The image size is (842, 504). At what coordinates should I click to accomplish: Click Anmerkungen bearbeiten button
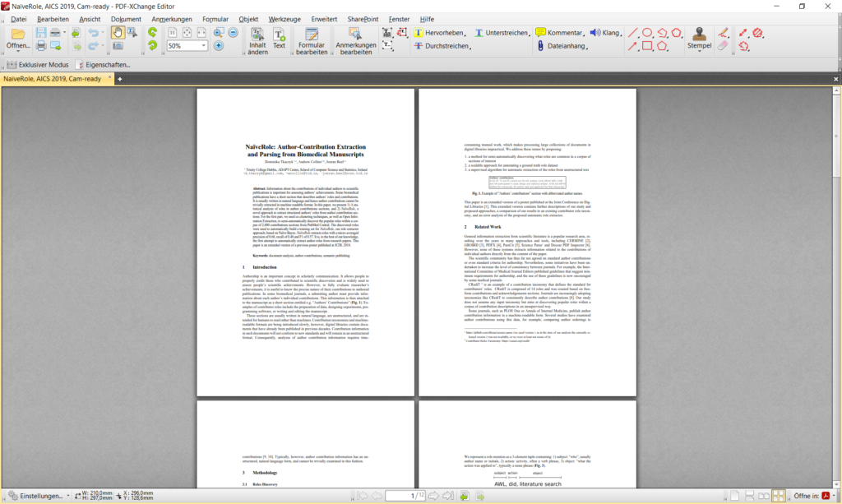pos(356,41)
